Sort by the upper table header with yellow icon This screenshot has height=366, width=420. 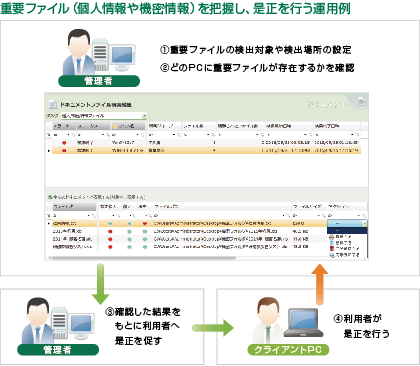point(128,126)
